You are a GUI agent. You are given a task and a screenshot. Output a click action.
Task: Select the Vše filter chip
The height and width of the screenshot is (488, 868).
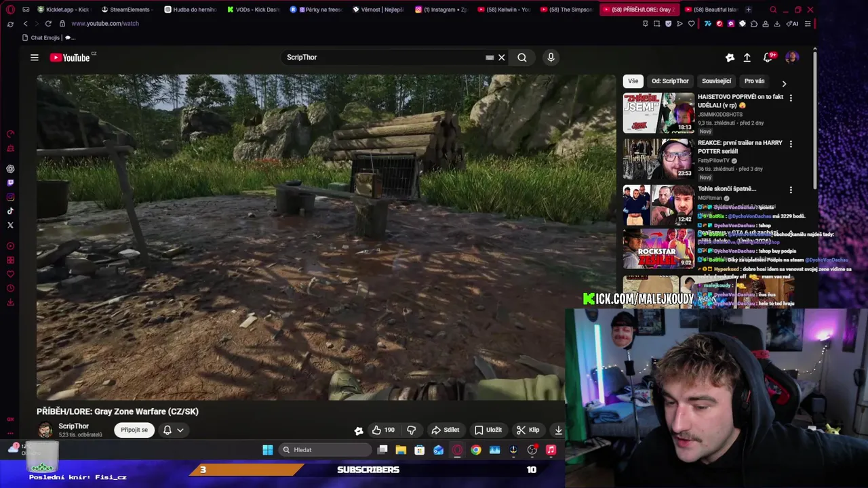633,81
